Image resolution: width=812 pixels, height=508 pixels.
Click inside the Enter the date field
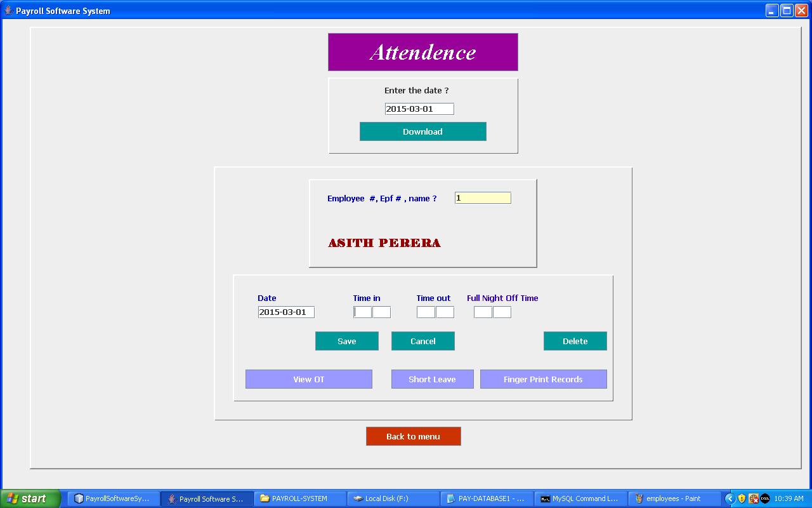click(x=419, y=109)
